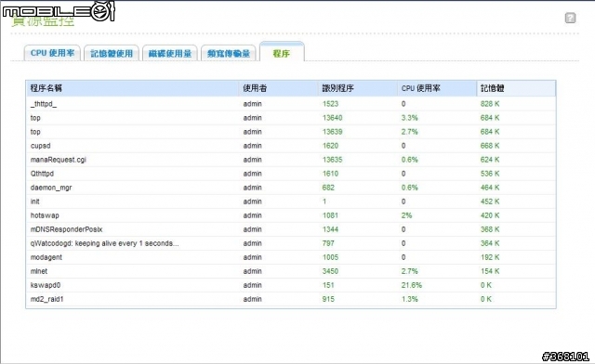Select the daemon_mgr process name
This screenshot has width=595, height=364.
(x=51, y=188)
